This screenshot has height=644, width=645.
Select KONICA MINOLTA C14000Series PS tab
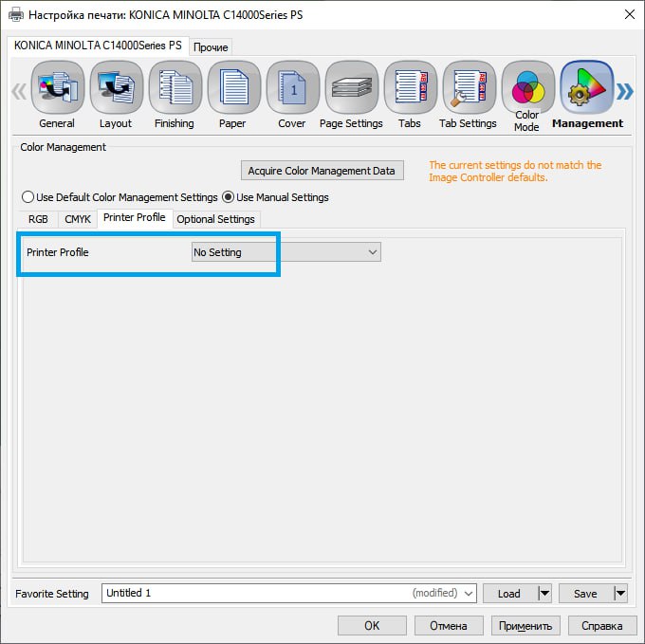98,46
